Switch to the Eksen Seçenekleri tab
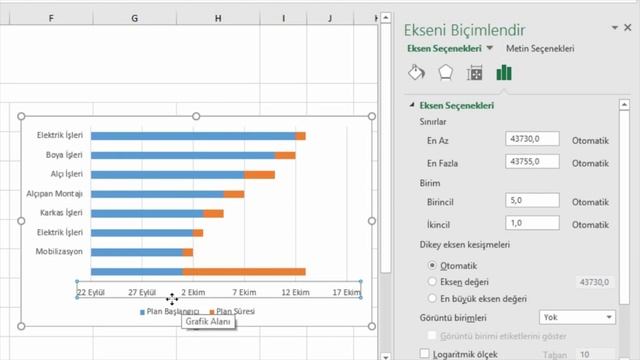 point(444,49)
